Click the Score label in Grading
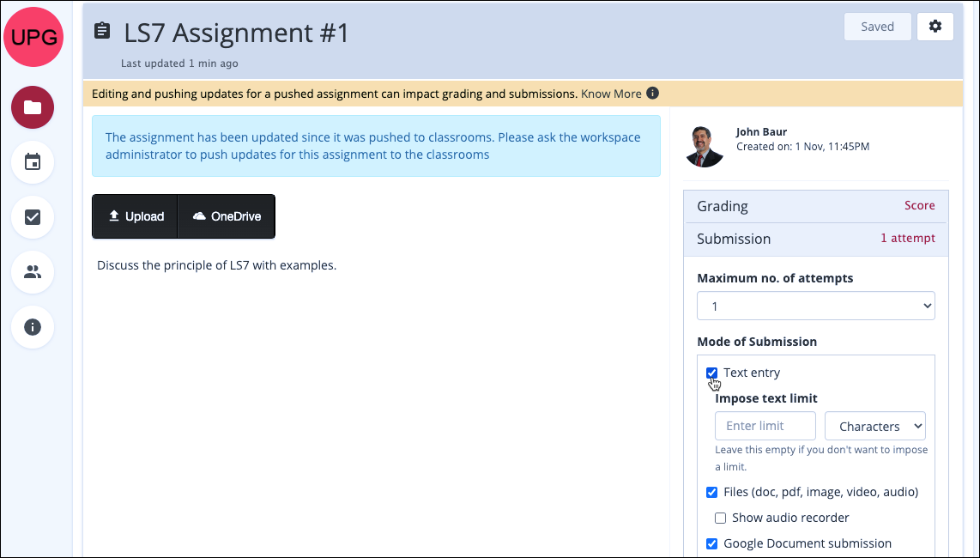Image resolution: width=980 pixels, height=558 pixels. click(919, 205)
